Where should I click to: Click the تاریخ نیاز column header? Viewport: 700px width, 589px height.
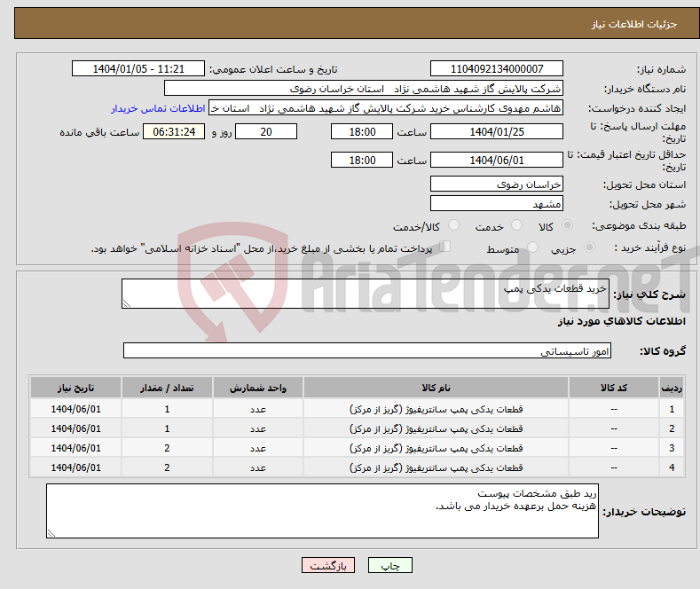pos(76,388)
